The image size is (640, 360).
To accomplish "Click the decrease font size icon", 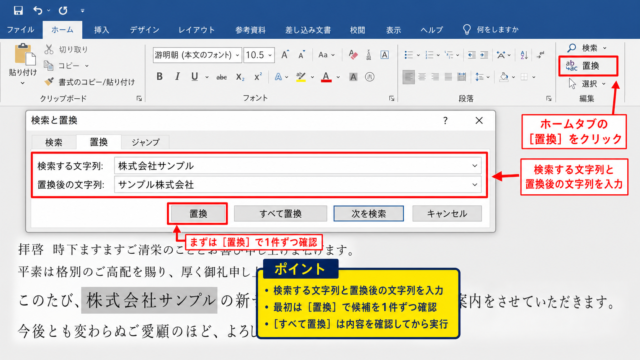I will point(302,55).
